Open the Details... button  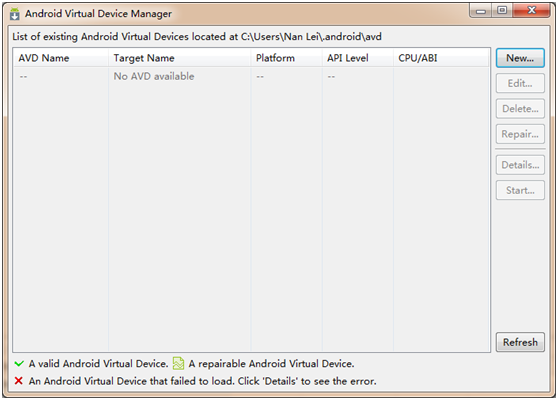520,165
